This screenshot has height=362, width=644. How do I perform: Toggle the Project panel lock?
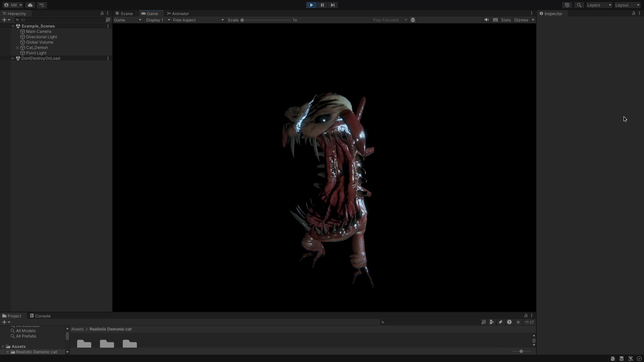[526, 316]
